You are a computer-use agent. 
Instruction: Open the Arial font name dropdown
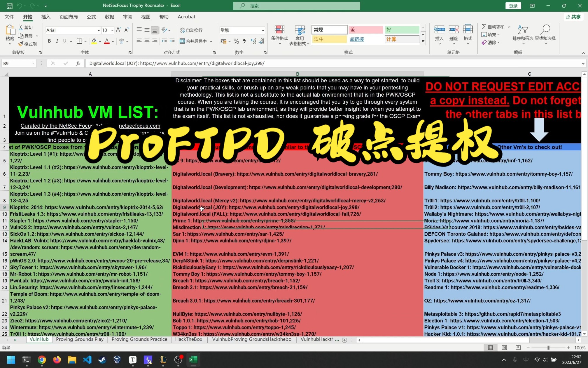point(99,30)
